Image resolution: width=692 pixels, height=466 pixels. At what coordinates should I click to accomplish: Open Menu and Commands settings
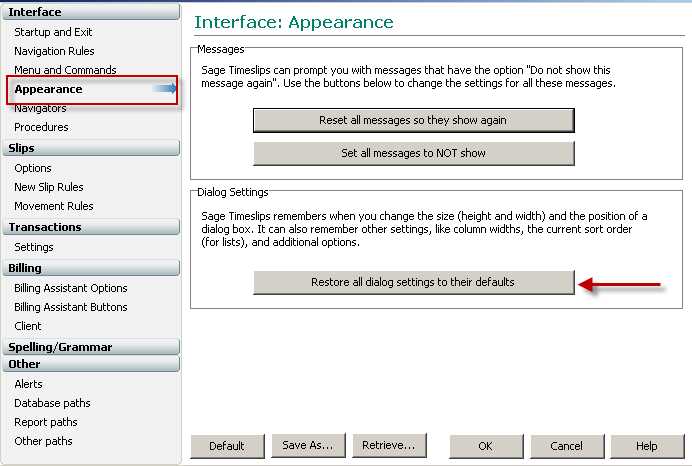pos(65,70)
